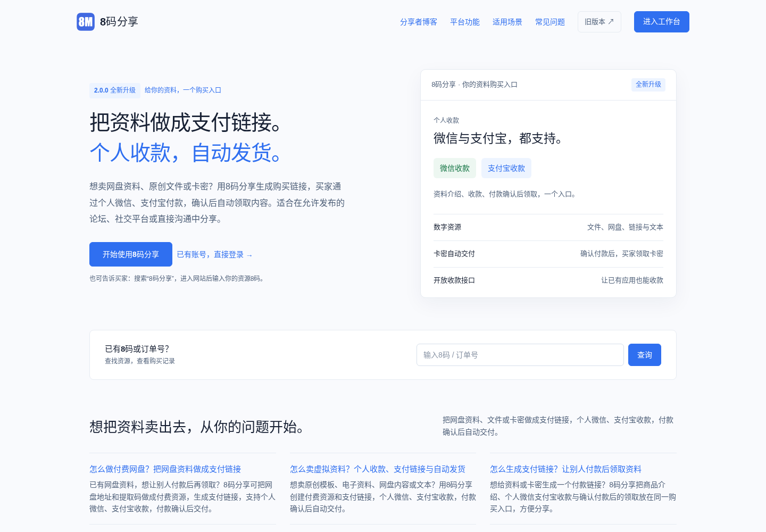Open the 常见问题 nav item
The height and width of the screenshot is (532, 766).
[550, 22]
